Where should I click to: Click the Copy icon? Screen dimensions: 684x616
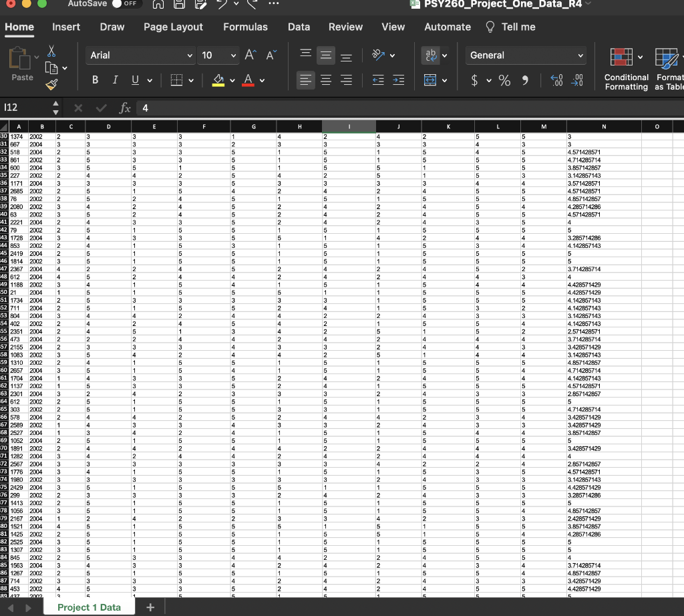point(51,68)
